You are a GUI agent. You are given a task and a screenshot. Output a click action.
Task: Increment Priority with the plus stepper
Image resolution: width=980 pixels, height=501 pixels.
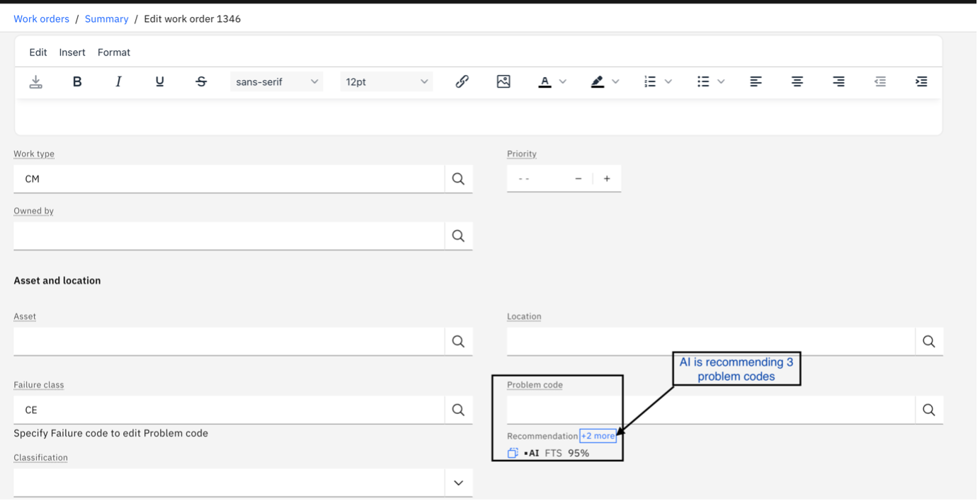pos(606,178)
